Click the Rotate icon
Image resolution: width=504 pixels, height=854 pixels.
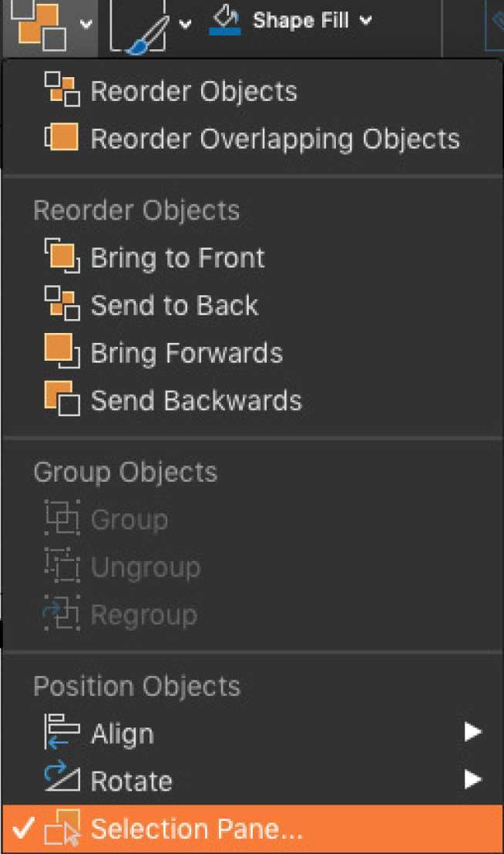point(62,782)
